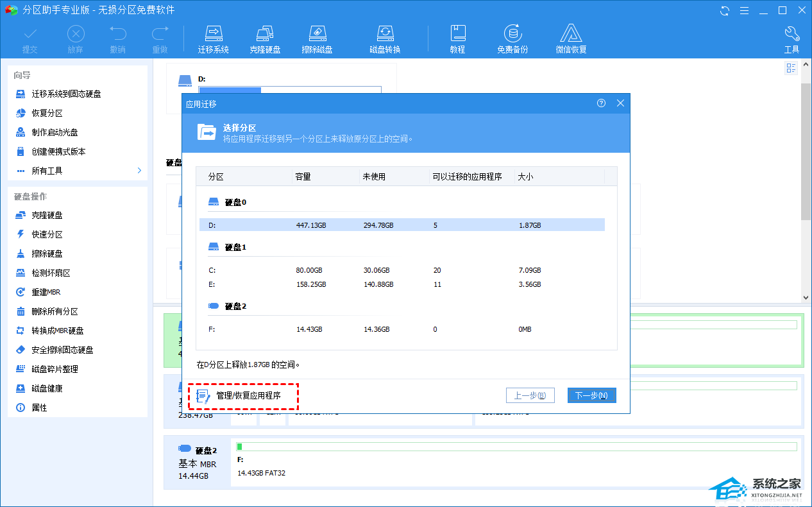Click the 容量 column header
The height and width of the screenshot is (507, 812).
pyautogui.click(x=303, y=176)
